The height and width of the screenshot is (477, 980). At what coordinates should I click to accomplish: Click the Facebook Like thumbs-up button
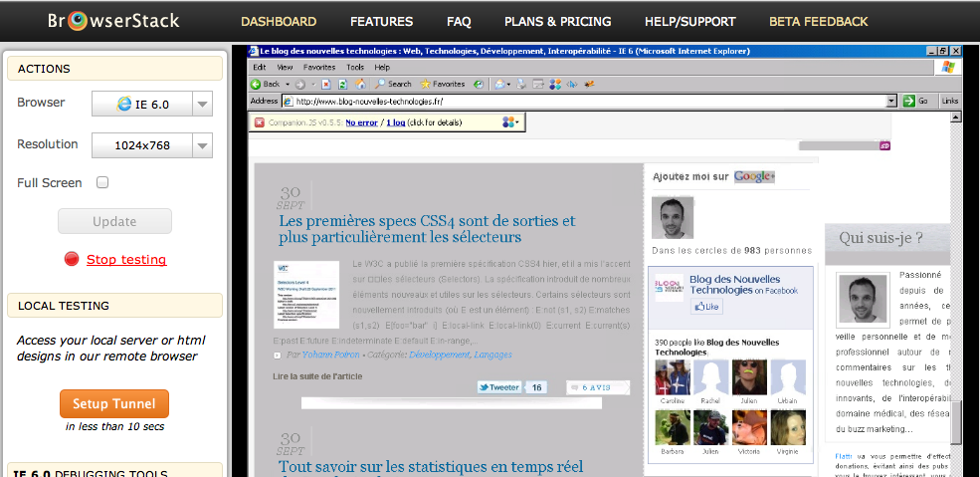(x=706, y=307)
